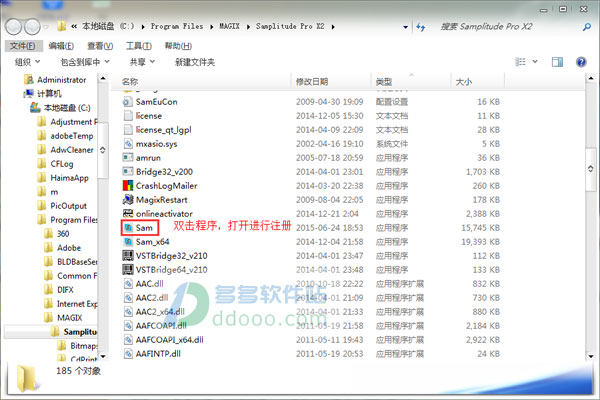This screenshot has width=600, height=400.
Task: Open the 编辑(E) menu
Action: click(x=61, y=46)
